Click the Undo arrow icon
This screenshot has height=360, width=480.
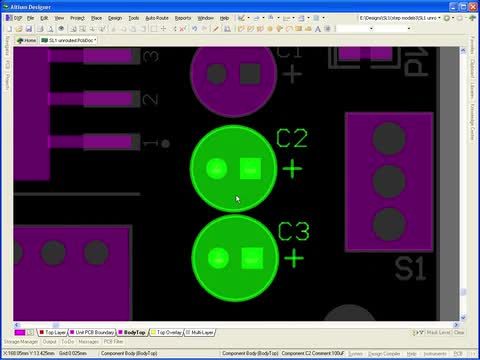coord(194,29)
